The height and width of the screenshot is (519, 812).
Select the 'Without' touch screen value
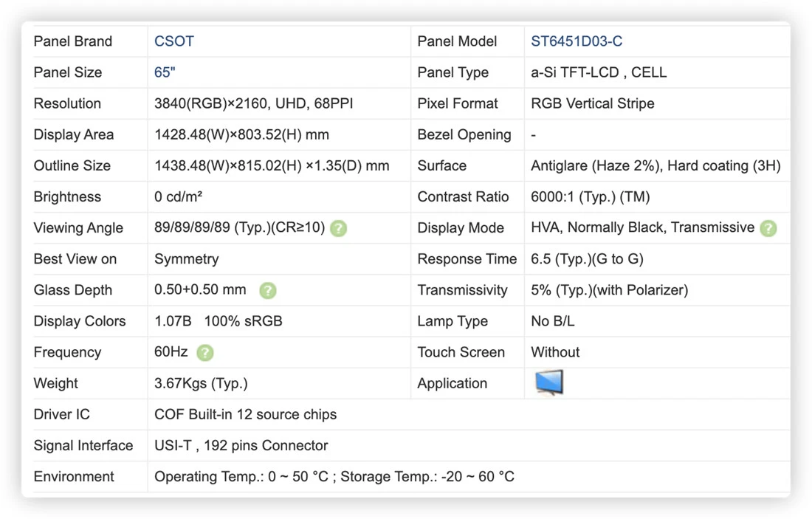pyautogui.click(x=555, y=352)
